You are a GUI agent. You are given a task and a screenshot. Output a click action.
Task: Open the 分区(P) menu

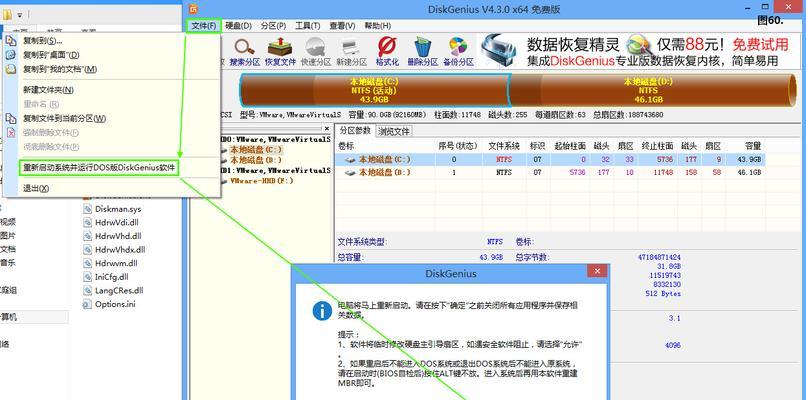click(x=273, y=26)
